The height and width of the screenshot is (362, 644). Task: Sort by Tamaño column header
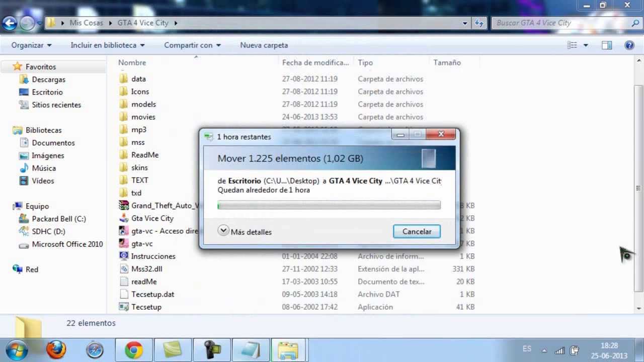(447, 63)
